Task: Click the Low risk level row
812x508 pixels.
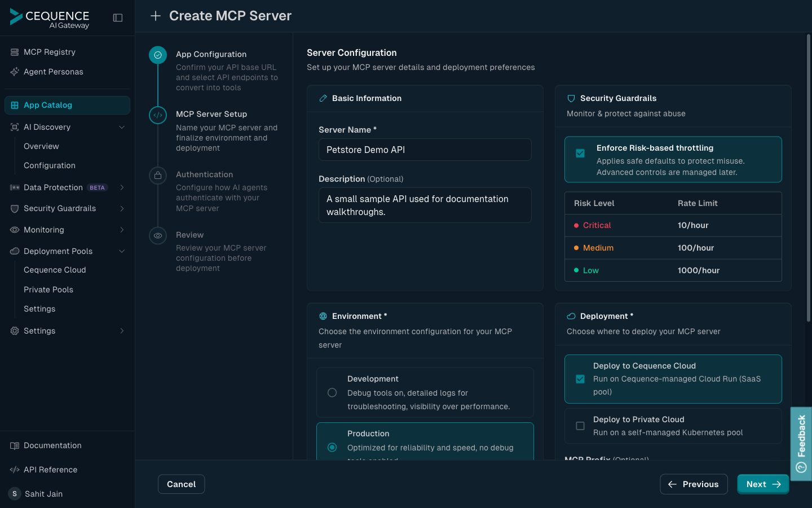Action: [673, 270]
